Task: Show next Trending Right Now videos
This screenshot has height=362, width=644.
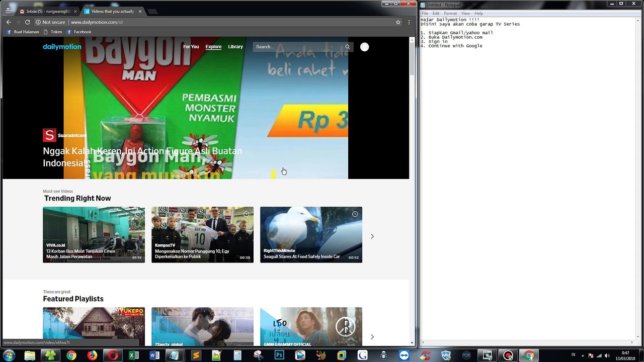Action: pos(372,236)
